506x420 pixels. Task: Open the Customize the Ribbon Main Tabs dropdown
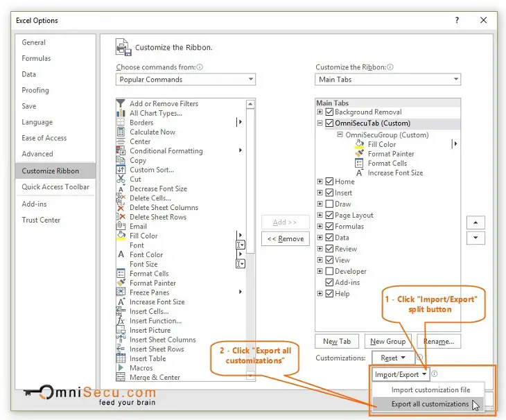tap(387, 79)
